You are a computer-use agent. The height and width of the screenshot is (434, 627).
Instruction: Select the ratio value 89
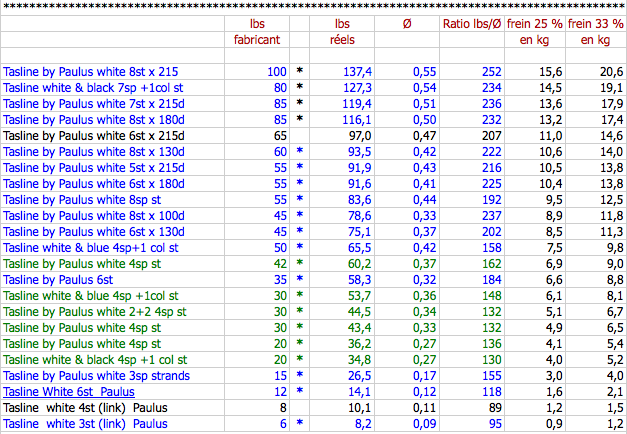tap(495, 408)
